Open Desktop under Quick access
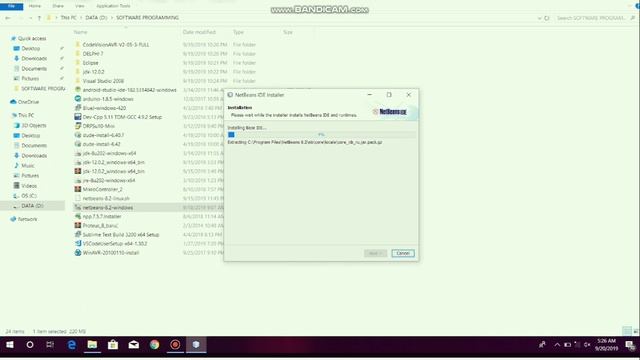Screen dimensions: 640x360 pos(31,49)
